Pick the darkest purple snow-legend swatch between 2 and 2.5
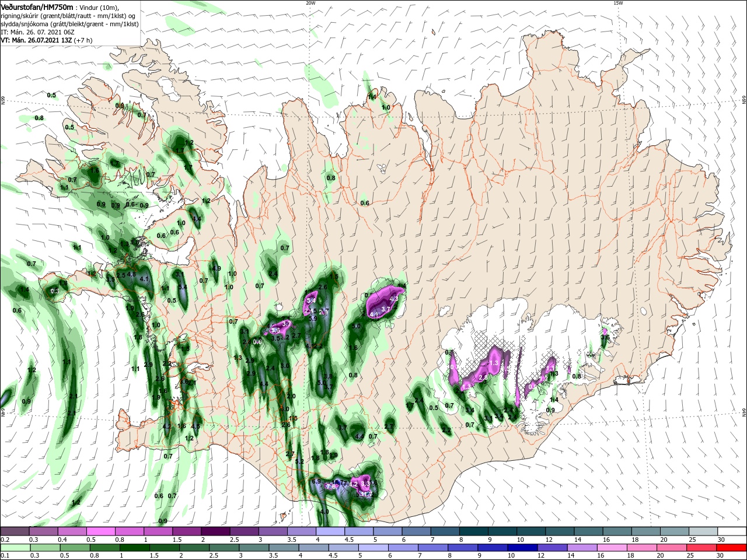The image size is (747, 560). pos(215,531)
